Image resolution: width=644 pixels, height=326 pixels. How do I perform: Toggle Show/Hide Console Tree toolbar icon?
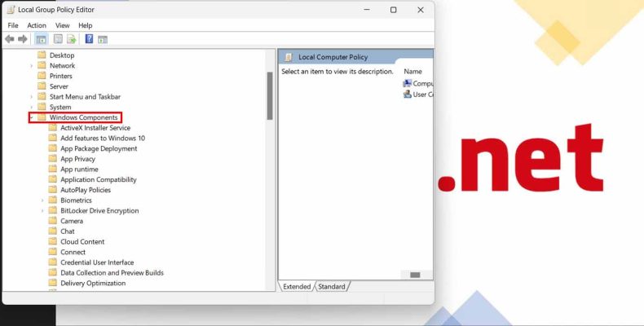coord(41,39)
